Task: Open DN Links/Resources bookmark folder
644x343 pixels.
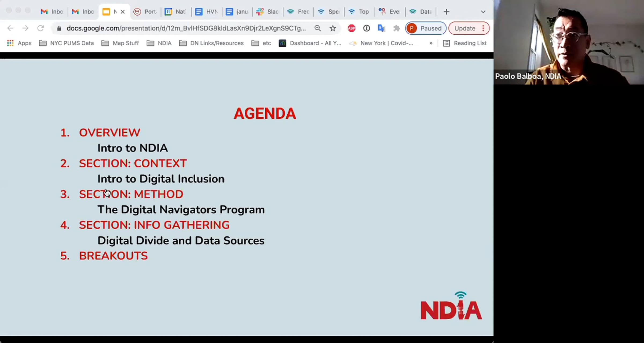Action: 211,43
